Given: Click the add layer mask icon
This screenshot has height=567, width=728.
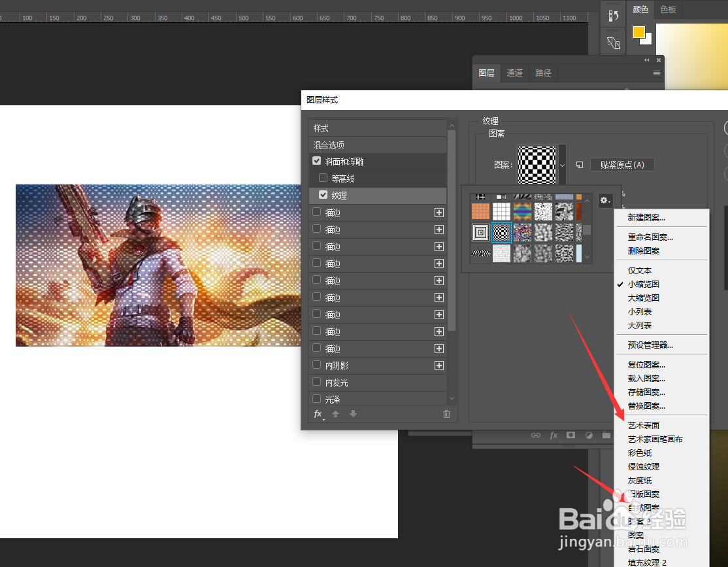Looking at the screenshot, I should [571, 436].
